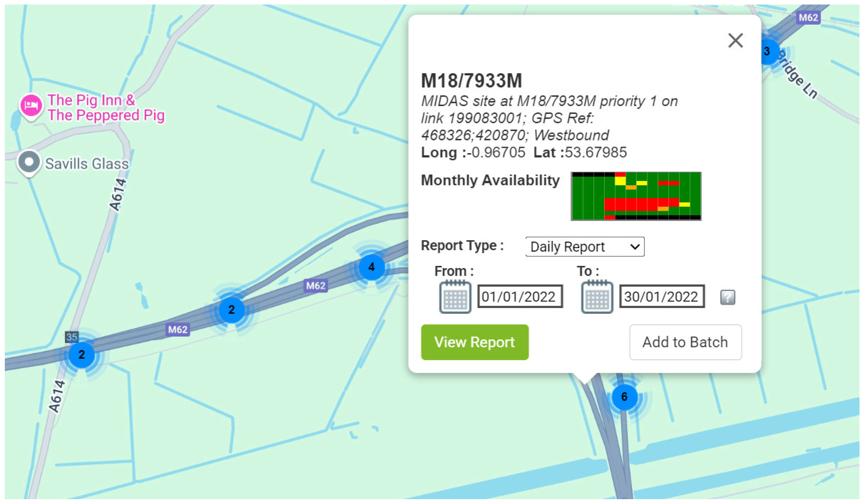Click the Savills Glass location pin
Viewport: 864px width, 504px height.
pos(29,162)
